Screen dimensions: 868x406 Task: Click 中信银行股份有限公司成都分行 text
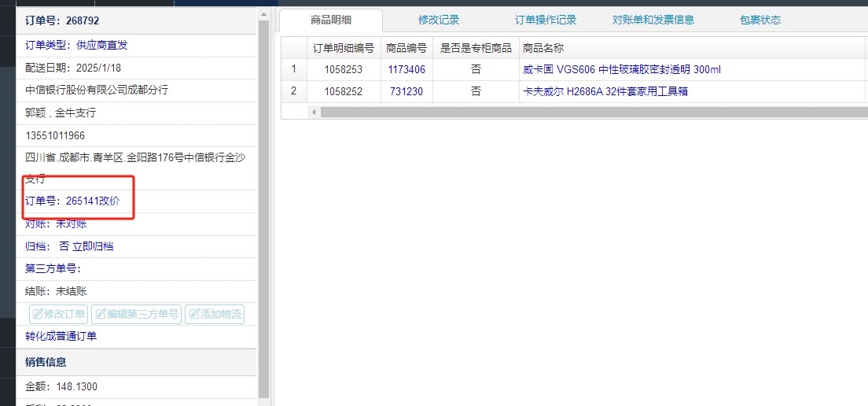pos(97,90)
